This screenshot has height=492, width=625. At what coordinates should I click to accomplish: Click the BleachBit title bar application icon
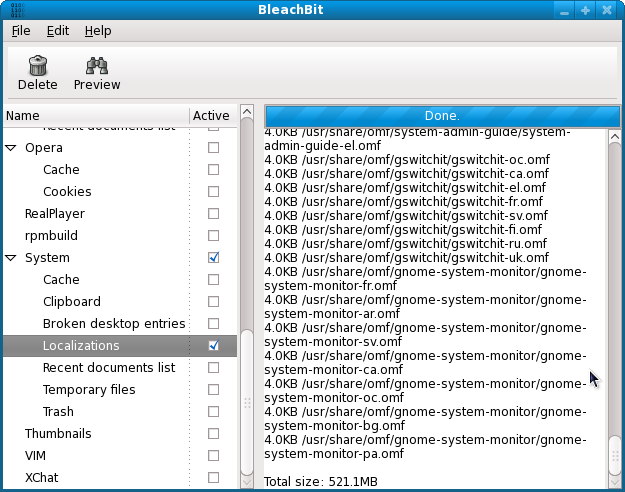pos(18,10)
